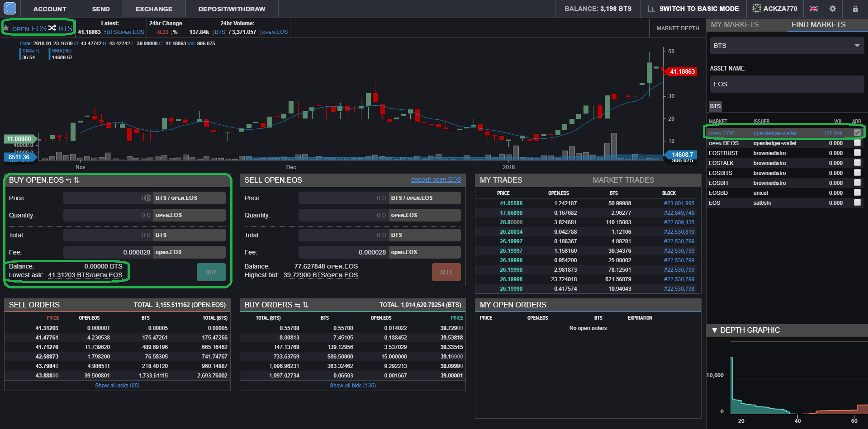868x429 pixels.
Task: Click the price calculator icon in buy form
Action: click(x=147, y=198)
